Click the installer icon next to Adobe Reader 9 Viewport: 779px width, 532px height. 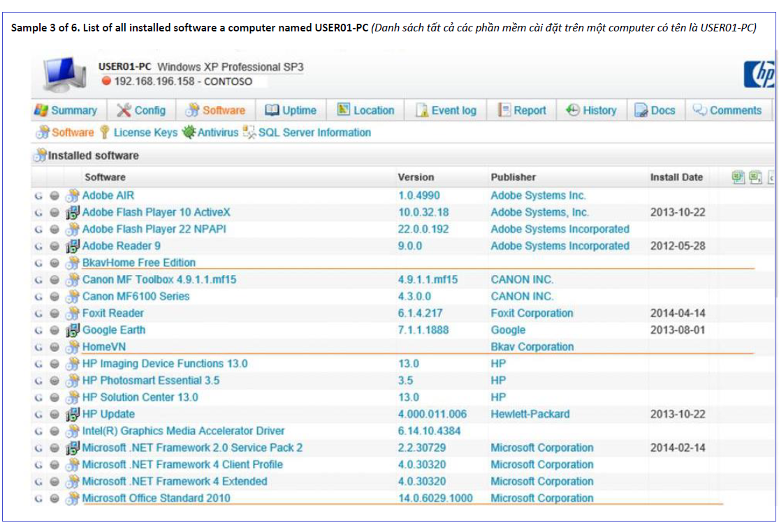tap(73, 246)
